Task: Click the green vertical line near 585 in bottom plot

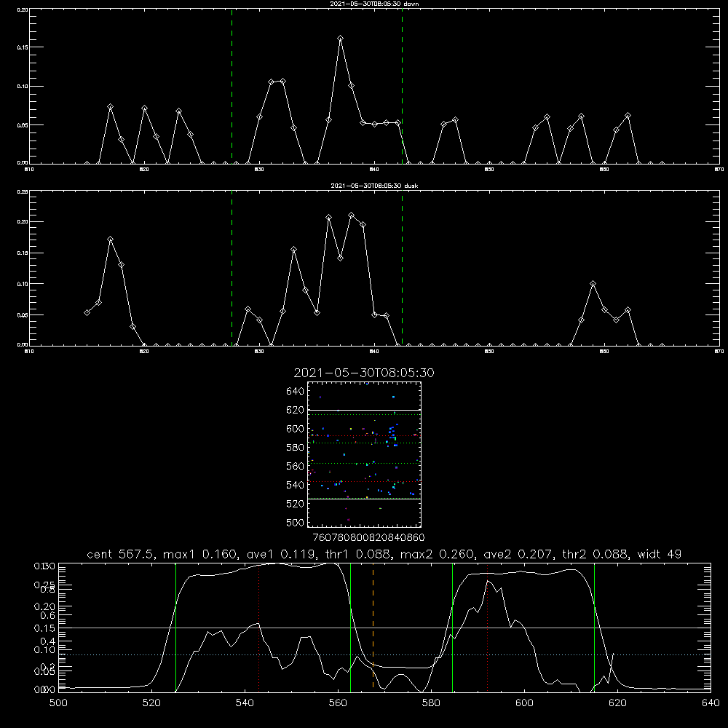Action: click(452, 627)
